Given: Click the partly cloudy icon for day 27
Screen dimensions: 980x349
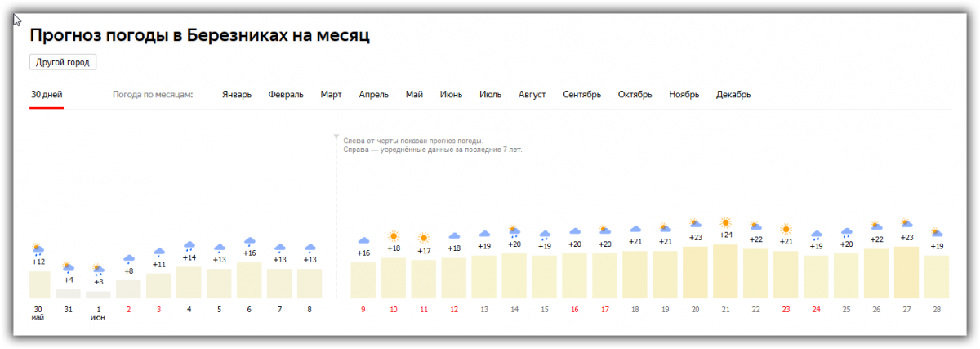Looking at the screenshot, I should pyautogui.click(x=906, y=223).
